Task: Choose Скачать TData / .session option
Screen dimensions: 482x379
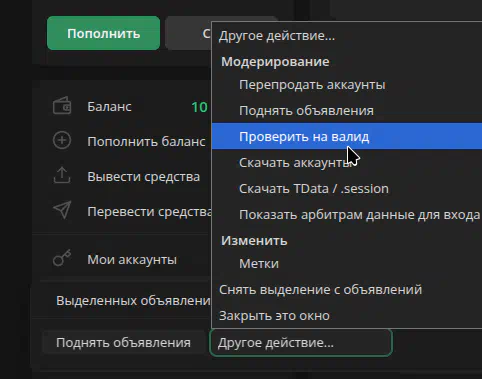Action: (x=347, y=189)
